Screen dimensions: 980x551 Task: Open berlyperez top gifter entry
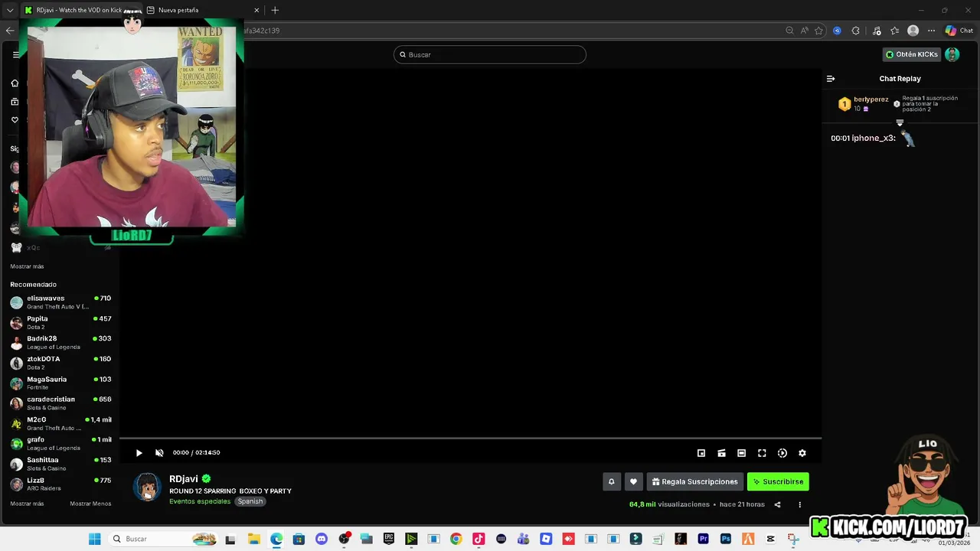[x=864, y=103]
